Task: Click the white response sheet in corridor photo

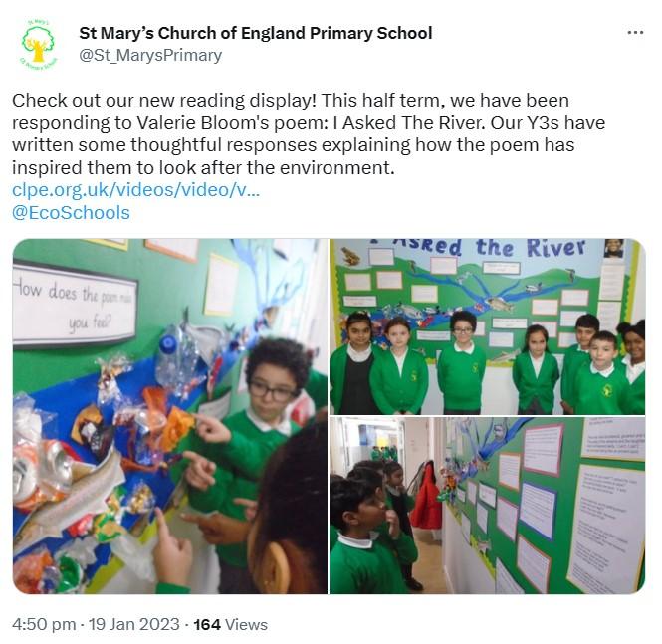Action: (x=606, y=529)
